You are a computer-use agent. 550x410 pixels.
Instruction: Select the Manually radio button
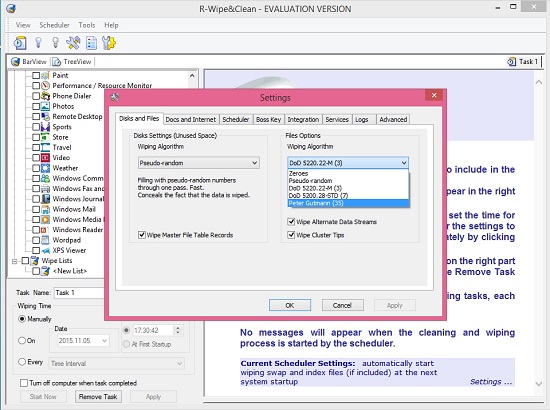pos(22,319)
